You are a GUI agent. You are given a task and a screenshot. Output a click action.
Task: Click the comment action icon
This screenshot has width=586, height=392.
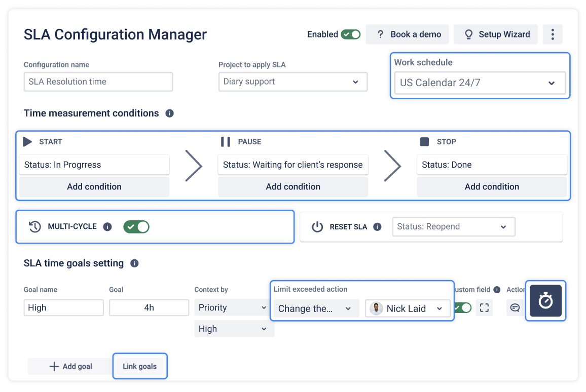tap(515, 307)
